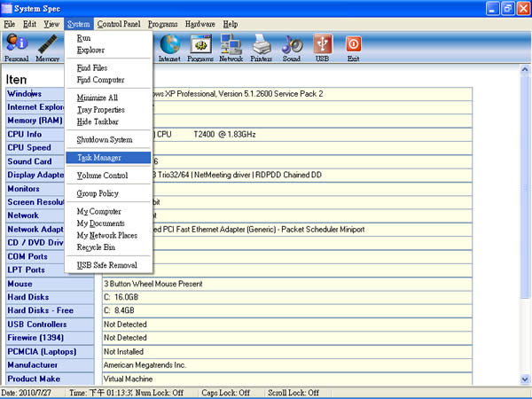Click the scrollbar down arrow
This screenshot has width=532, height=399.
[525, 379]
